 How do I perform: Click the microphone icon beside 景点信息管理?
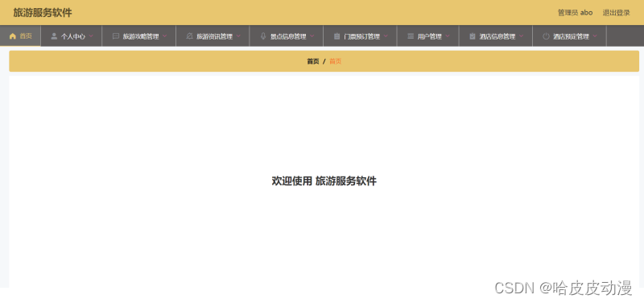point(263,36)
